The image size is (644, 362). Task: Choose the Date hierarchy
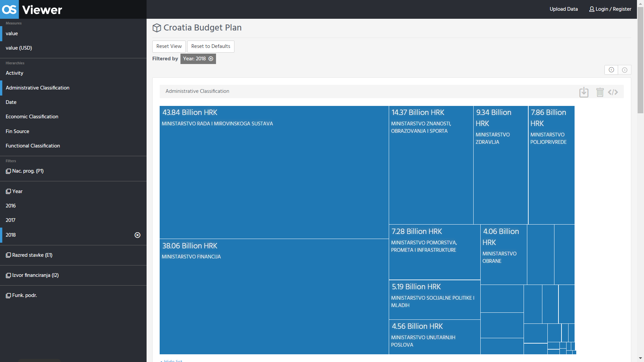coord(73,102)
